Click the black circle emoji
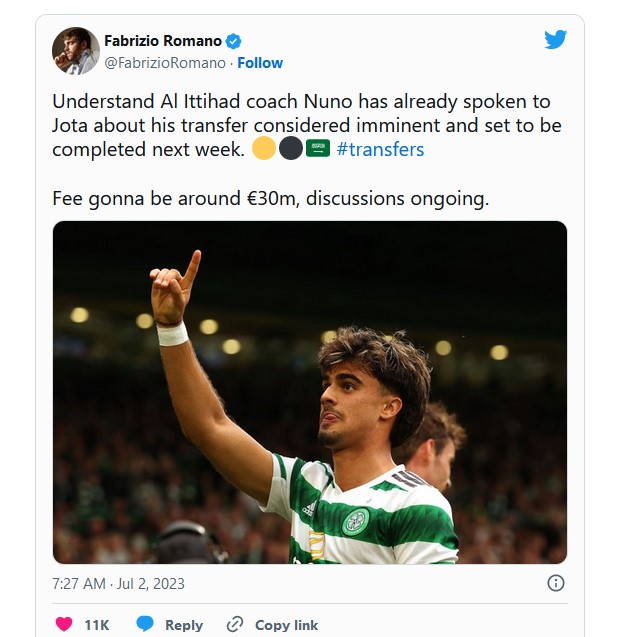Viewport: 632px width, 637px height. click(x=291, y=148)
